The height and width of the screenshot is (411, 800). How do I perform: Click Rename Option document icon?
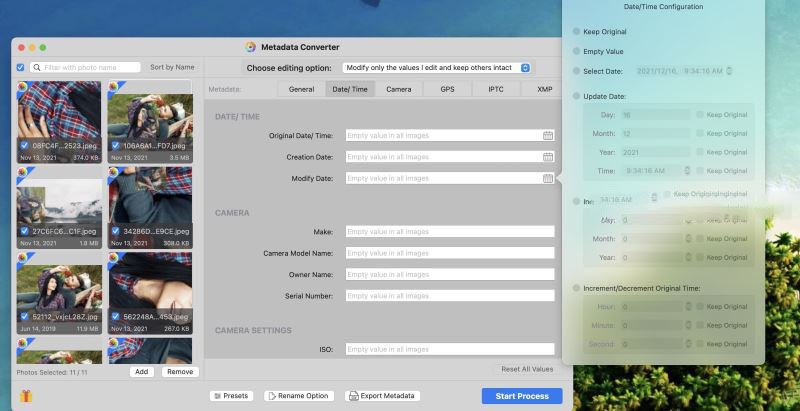pyautogui.click(x=272, y=396)
